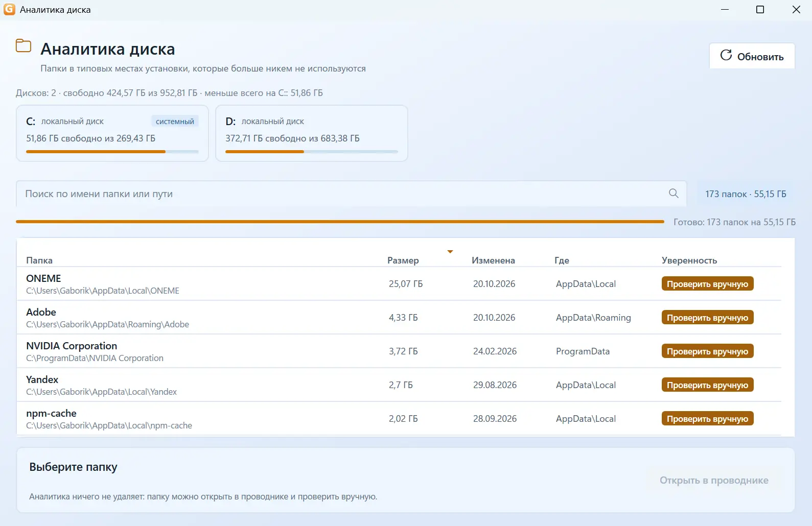The height and width of the screenshot is (526, 812).
Task: Click path C:\Users\Gaborik\AppData\Local\ONEME
Action: 103,291
